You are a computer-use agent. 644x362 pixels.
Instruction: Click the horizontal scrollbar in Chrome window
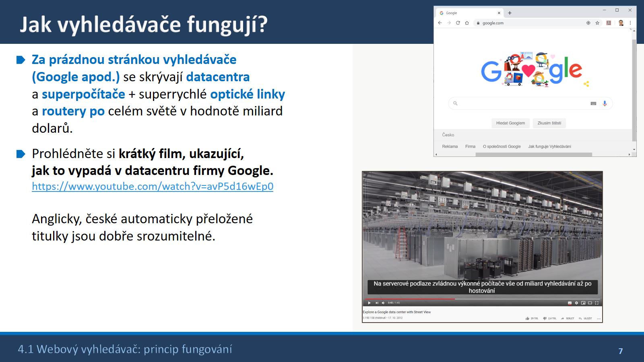point(534,154)
